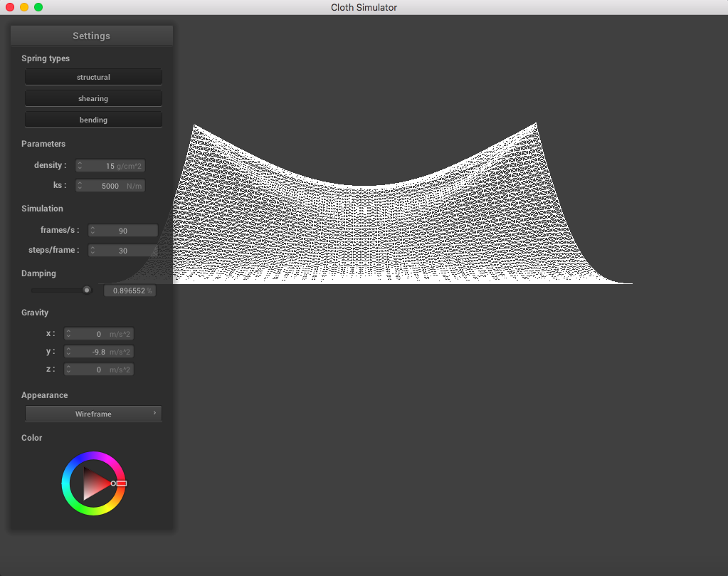The width and height of the screenshot is (728, 576).
Task: Click the "Parameters" section label
Action: pyautogui.click(x=43, y=144)
